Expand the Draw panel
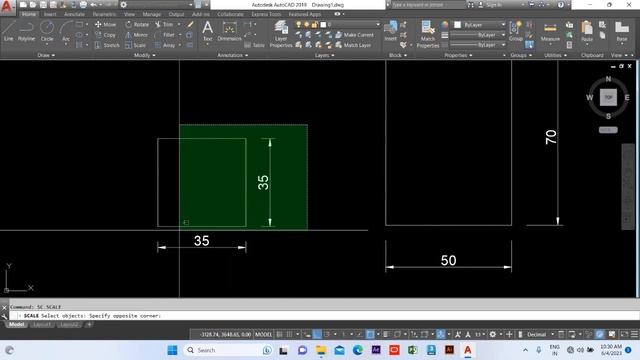 [x=46, y=55]
